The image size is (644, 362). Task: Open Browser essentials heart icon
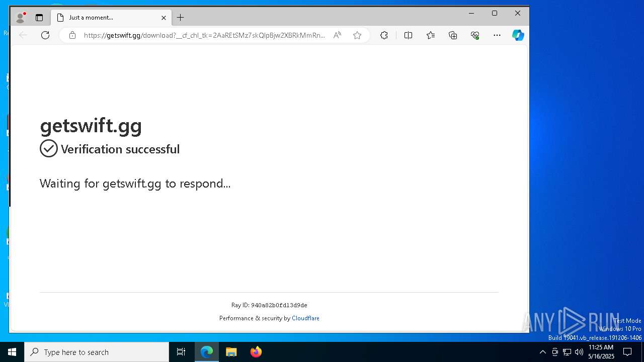[x=475, y=35]
